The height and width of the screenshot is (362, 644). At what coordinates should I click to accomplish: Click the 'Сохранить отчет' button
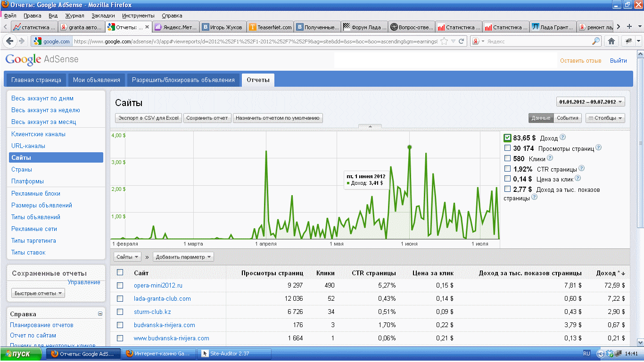click(x=207, y=118)
